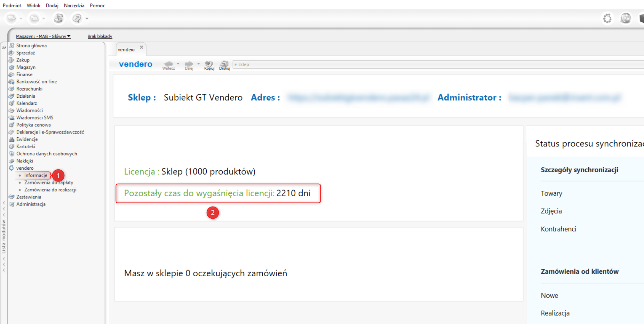Open dropdown arrow next to main forward icon

click(44, 19)
